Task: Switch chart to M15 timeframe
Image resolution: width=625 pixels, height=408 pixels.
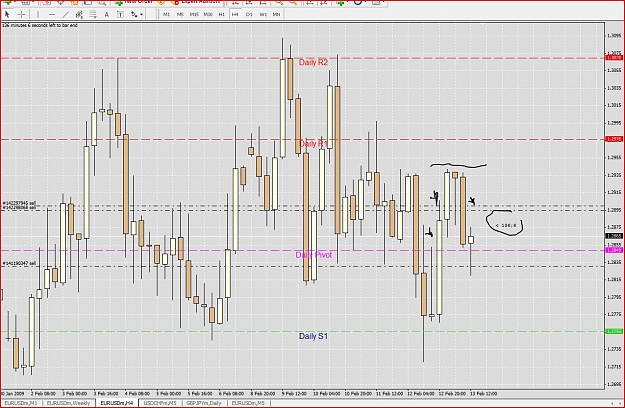Action: click(x=194, y=14)
